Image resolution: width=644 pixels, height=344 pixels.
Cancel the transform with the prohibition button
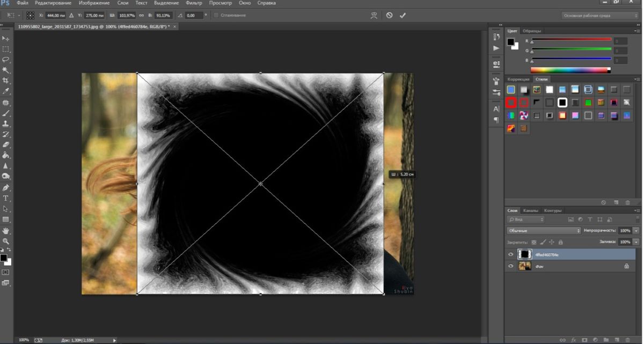(x=390, y=15)
